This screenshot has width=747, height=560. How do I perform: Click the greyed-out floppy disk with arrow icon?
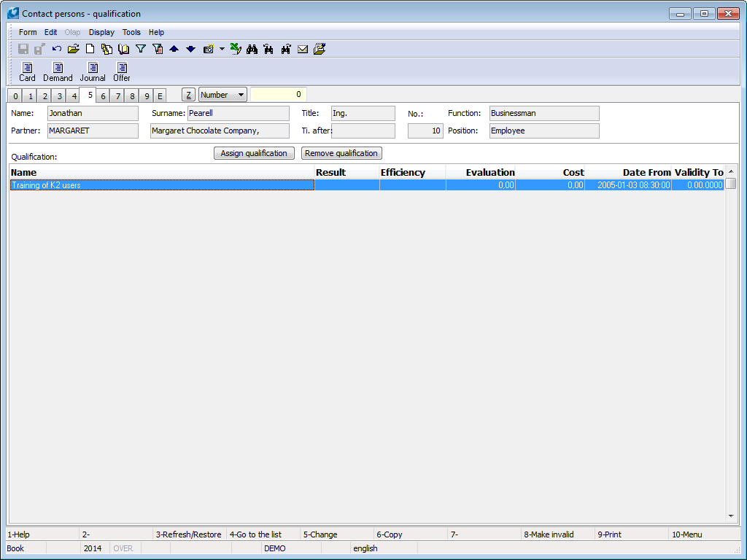pyautogui.click(x=39, y=49)
